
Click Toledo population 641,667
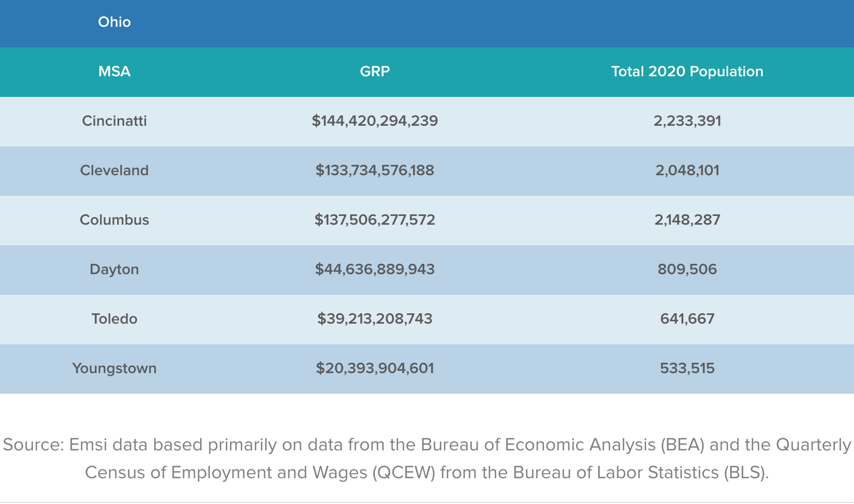(x=687, y=319)
